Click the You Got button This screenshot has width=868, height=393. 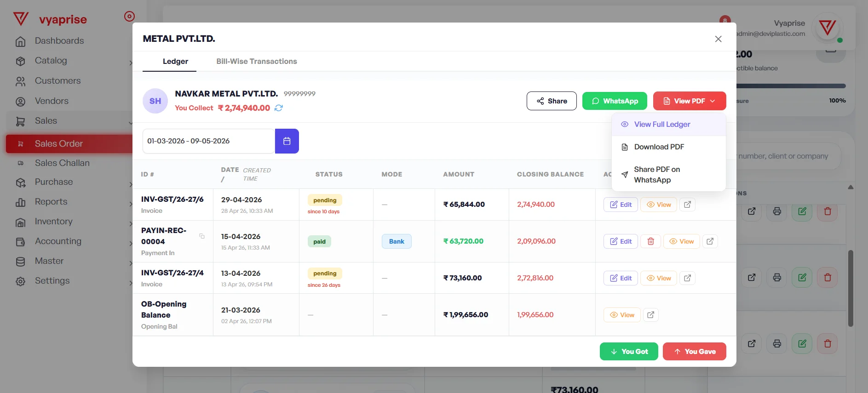click(x=629, y=352)
